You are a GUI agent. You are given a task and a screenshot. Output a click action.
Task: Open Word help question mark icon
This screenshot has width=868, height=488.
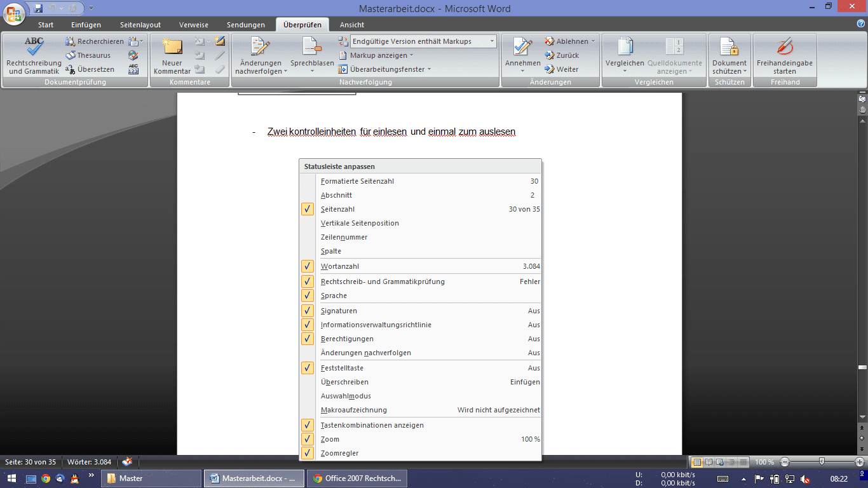tap(861, 24)
